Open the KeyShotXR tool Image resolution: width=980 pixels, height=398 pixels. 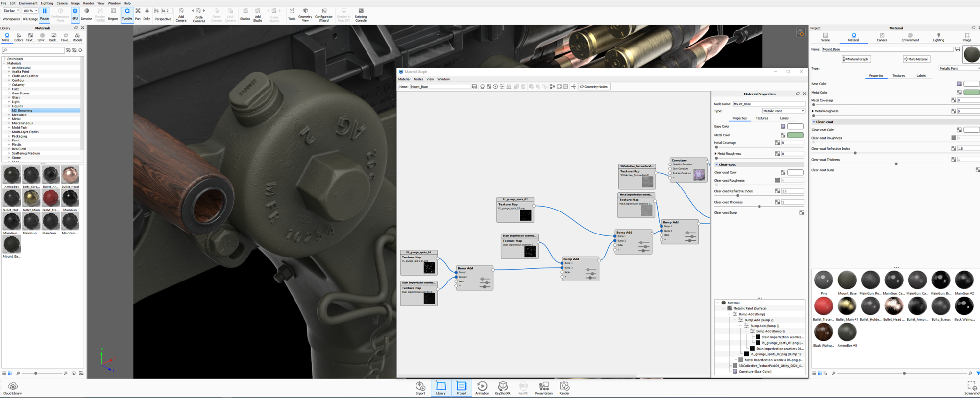point(502,388)
